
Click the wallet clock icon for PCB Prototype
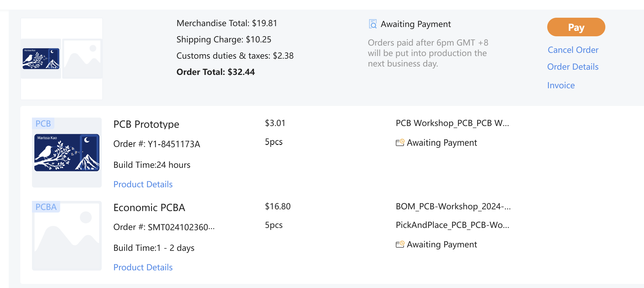coord(400,143)
